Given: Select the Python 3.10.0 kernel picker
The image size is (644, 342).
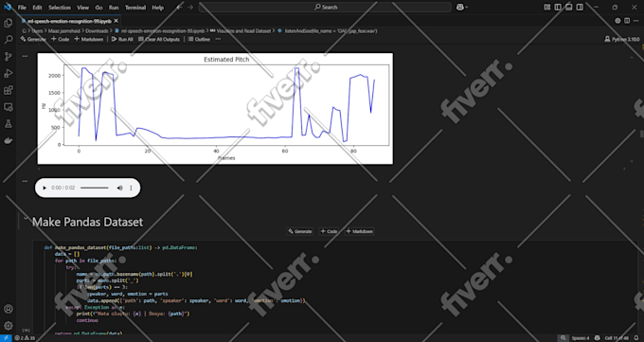Looking at the screenshot, I should 622,39.
